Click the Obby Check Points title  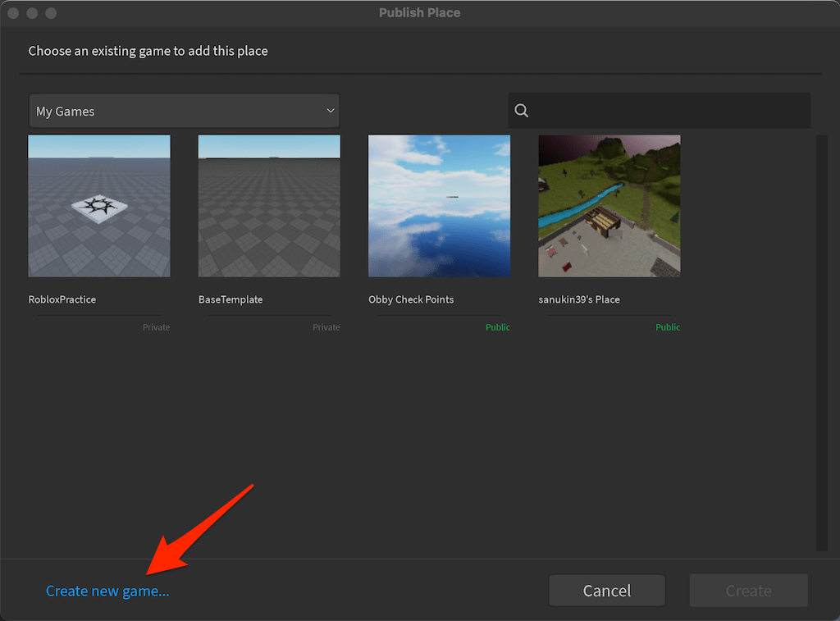(x=411, y=299)
